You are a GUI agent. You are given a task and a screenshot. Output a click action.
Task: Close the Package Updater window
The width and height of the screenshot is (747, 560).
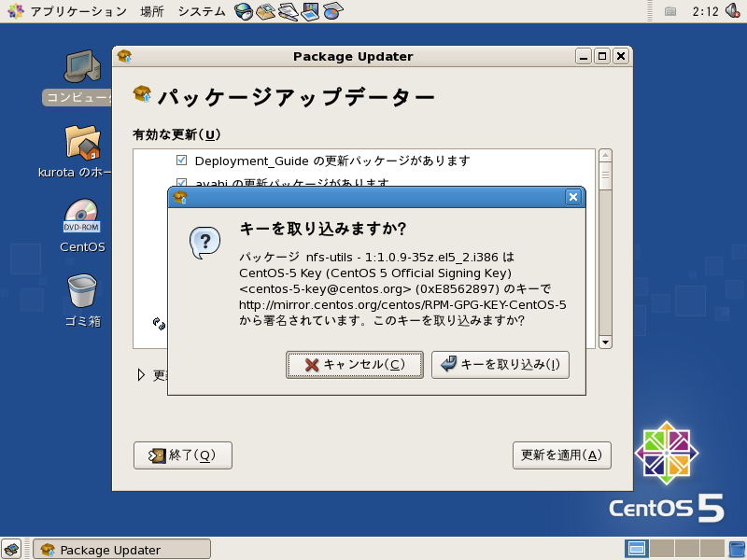[x=621, y=56]
